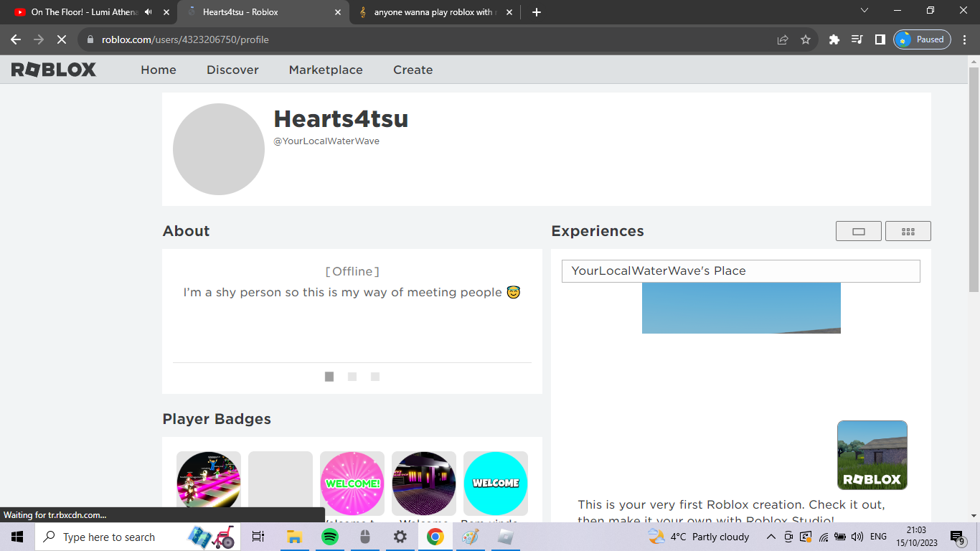Screen dimensions: 980x551
Task: Open Task View on the taskbar
Action: [258, 537]
